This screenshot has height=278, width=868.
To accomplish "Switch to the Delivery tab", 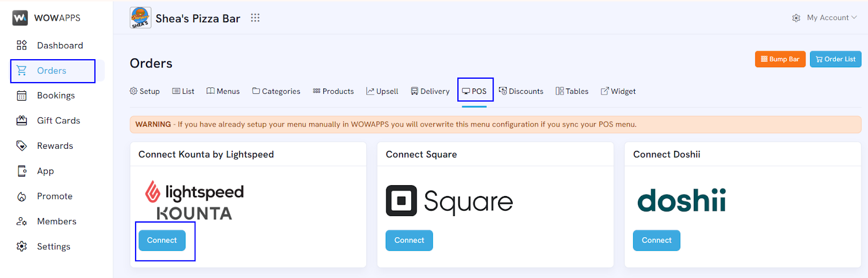I will 430,91.
